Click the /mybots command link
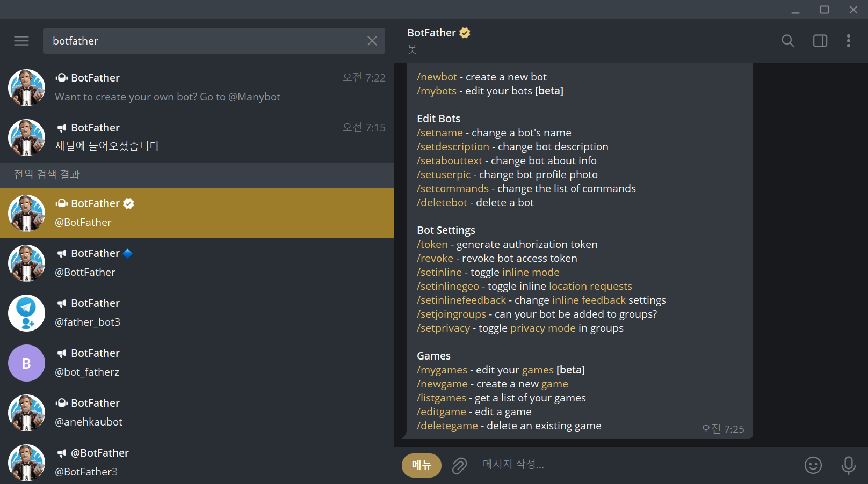This screenshot has height=484, width=868. 437,91
